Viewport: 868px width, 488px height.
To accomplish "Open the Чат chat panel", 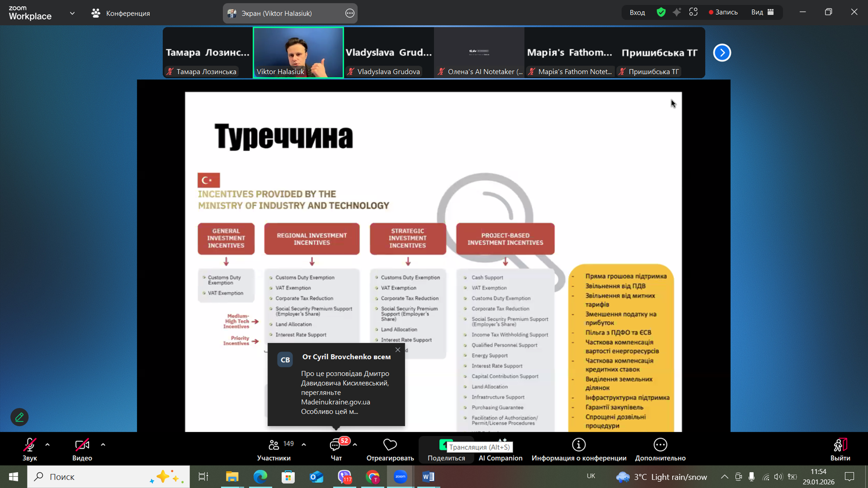I will click(336, 449).
